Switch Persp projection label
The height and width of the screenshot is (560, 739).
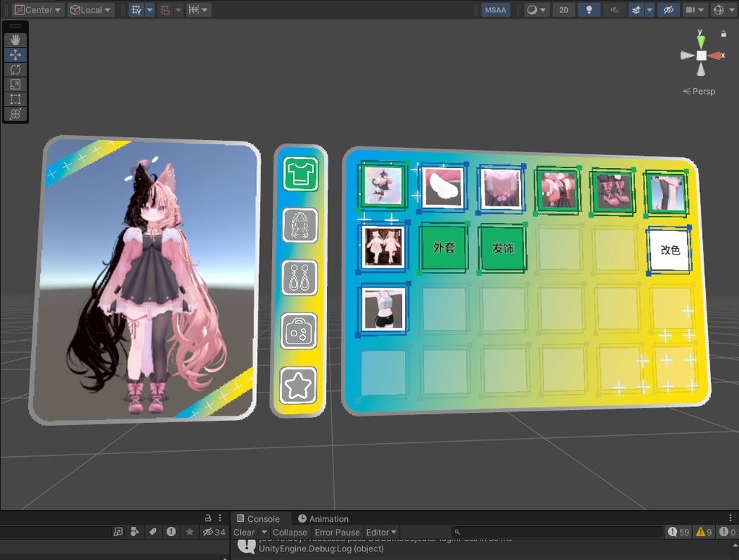[699, 92]
